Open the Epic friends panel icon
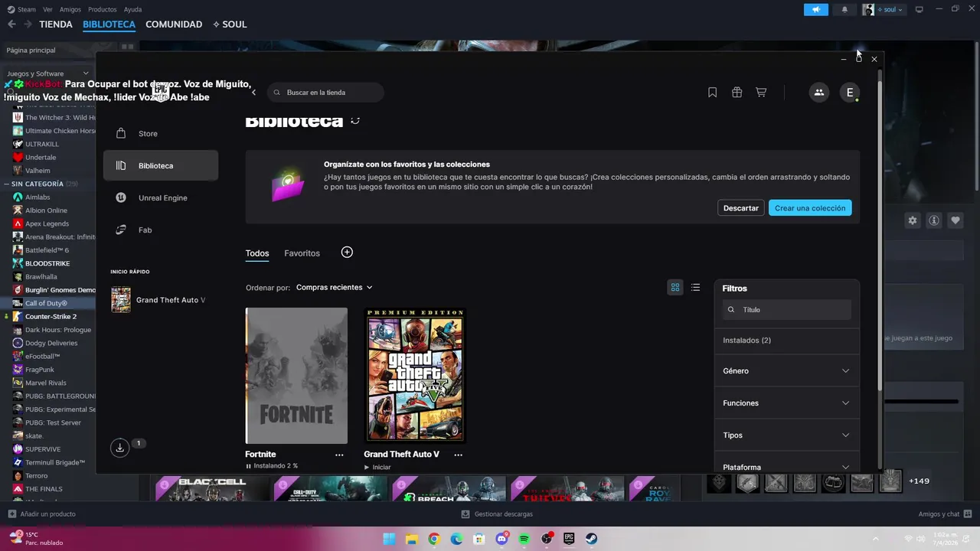980x551 pixels. (x=819, y=93)
